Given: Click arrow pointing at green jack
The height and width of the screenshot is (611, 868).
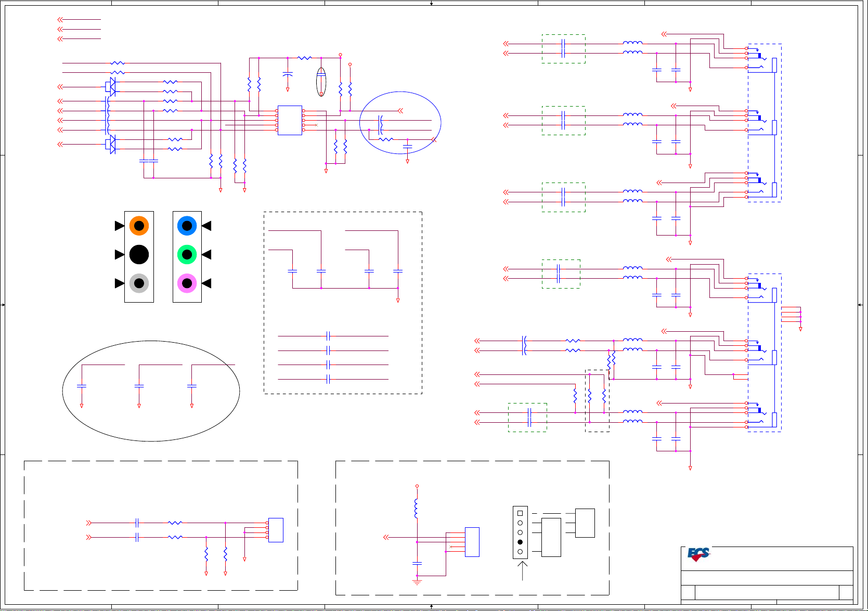Looking at the screenshot, I should click(206, 255).
